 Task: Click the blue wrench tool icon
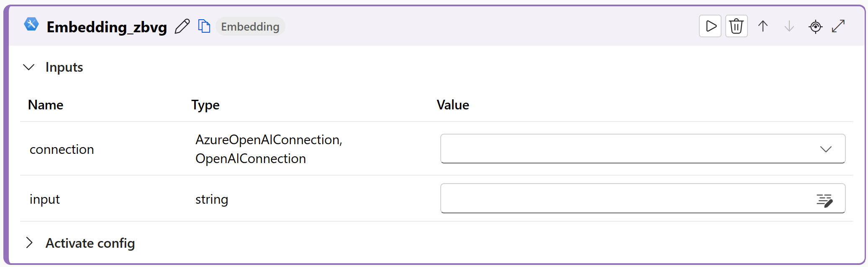[31, 24]
